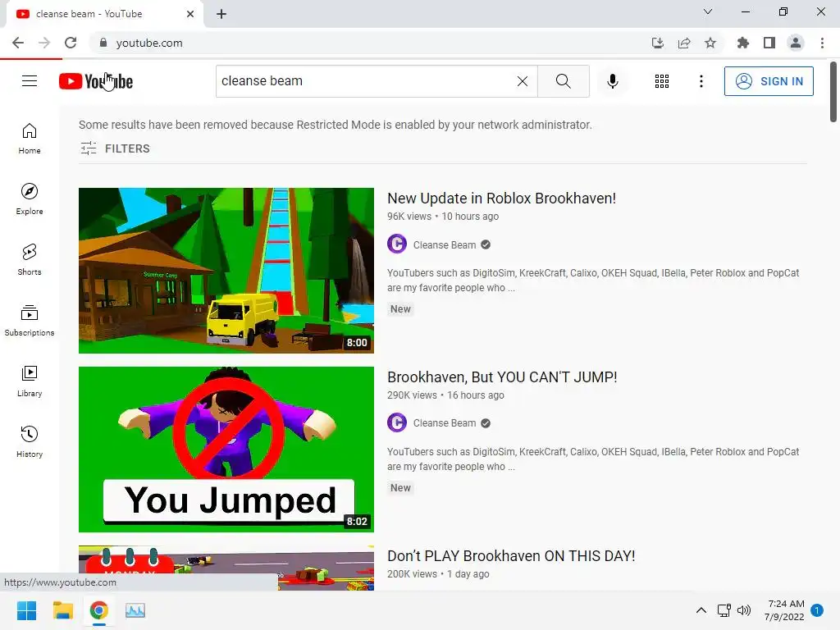840x630 pixels.
Task: Open the YouTube apps grid
Action: click(662, 81)
